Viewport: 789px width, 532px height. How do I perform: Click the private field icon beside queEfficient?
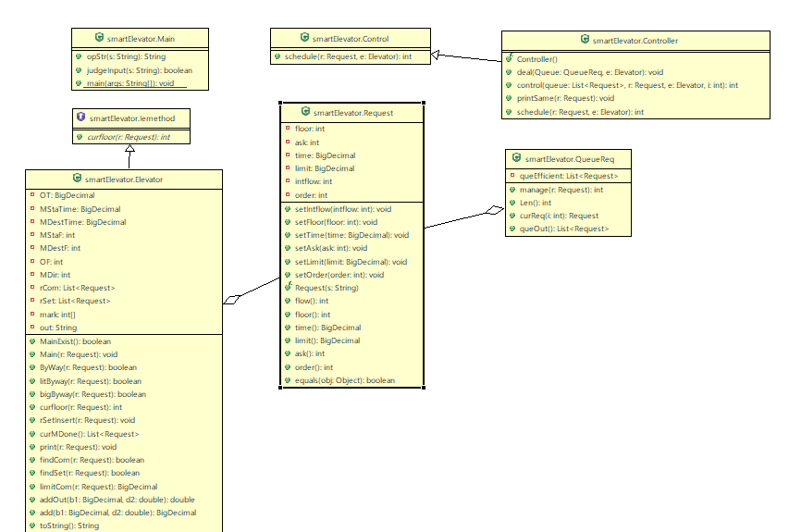(512, 175)
